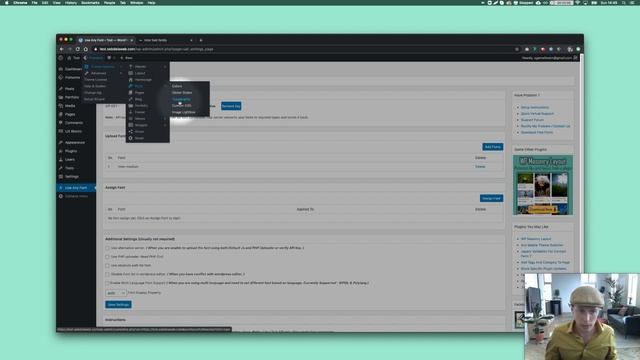Click the Chrome home button
This screenshot has width=640, height=360.
(x=86, y=49)
